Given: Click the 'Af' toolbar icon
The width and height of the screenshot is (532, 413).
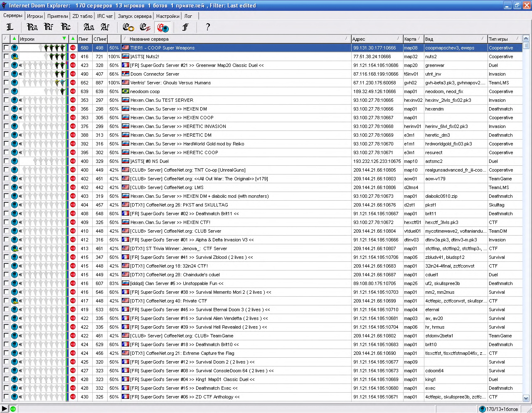Looking at the screenshot, I should point(105,27).
